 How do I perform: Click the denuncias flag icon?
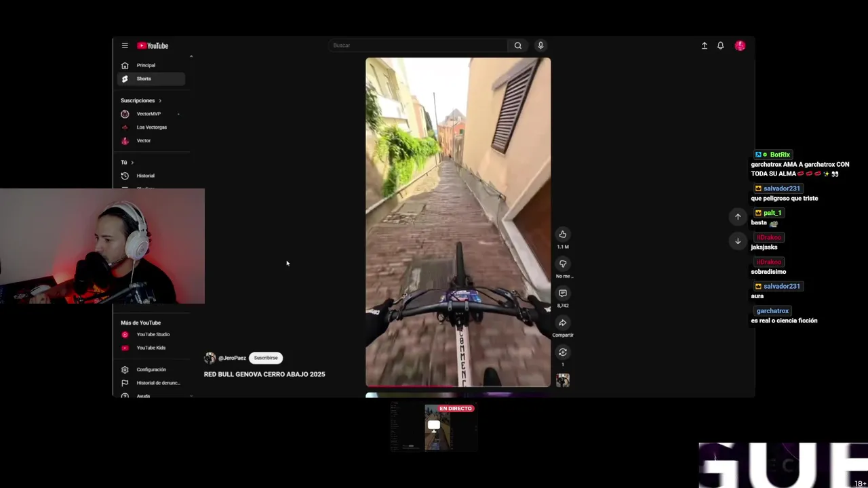pyautogui.click(x=125, y=383)
